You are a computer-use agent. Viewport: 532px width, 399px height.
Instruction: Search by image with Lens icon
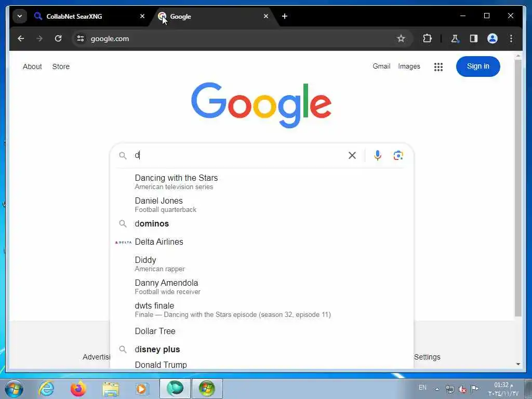coord(398,155)
